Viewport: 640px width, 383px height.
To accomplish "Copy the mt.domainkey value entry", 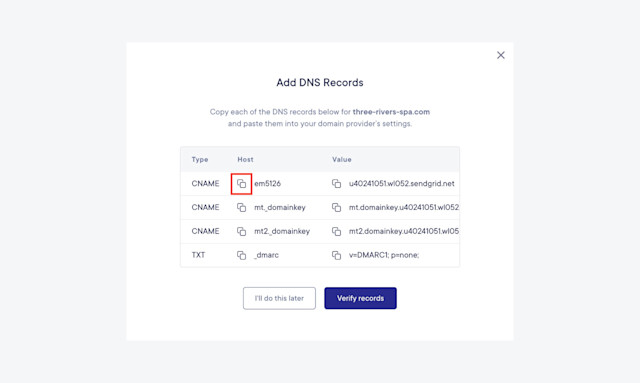I will click(336, 207).
